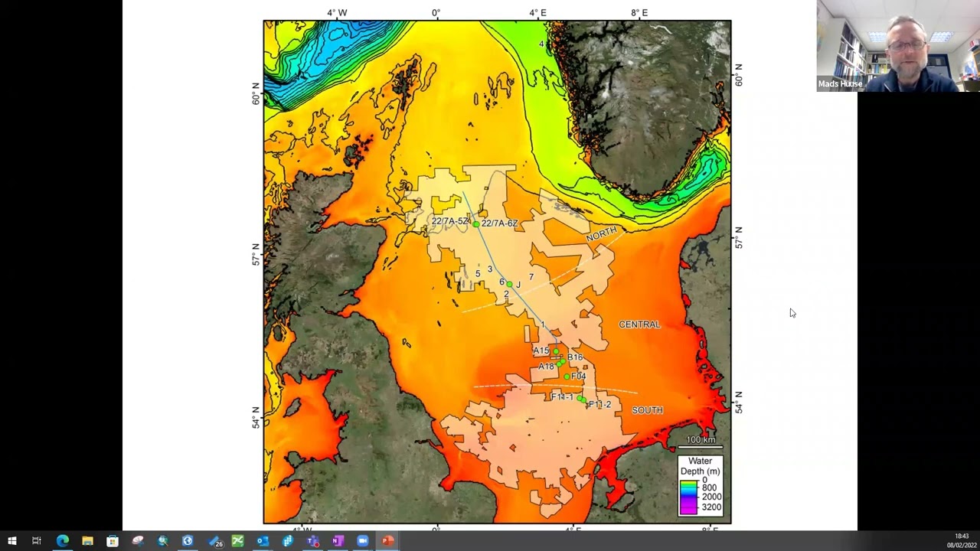This screenshot has width=980, height=551.
Task: Click the well label F04 on map
Action: point(578,377)
